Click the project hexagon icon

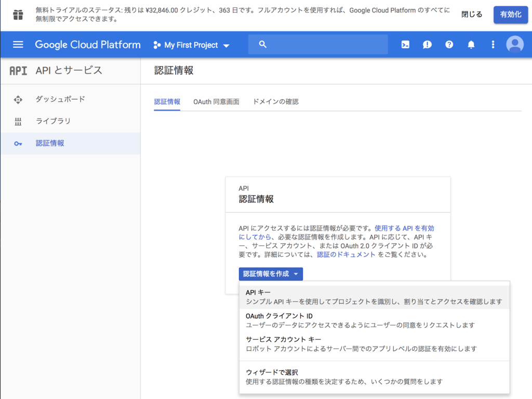157,45
